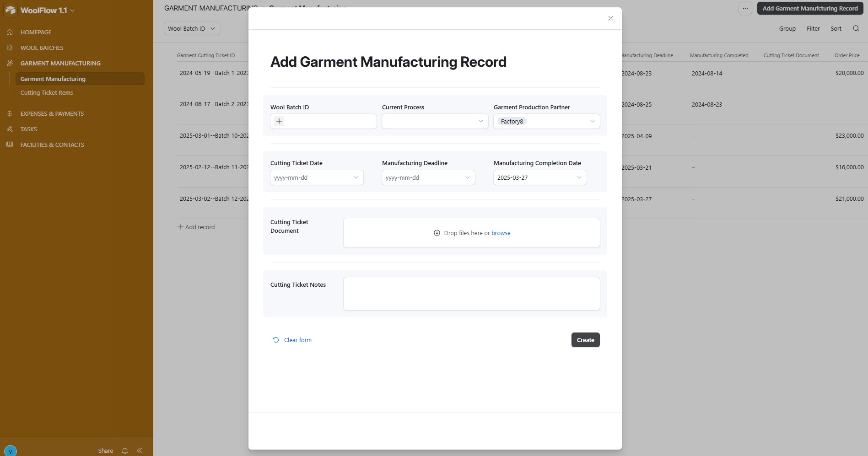Click the Clear form reset icon

[275, 340]
